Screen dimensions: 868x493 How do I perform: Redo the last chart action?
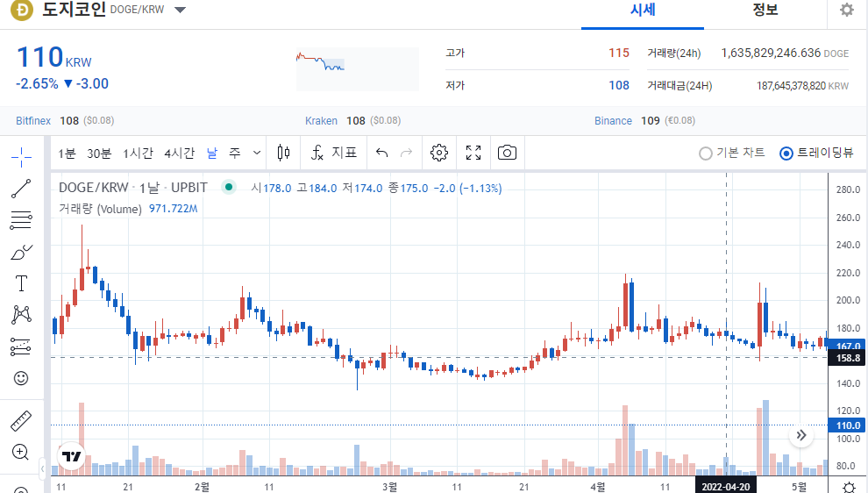coord(406,153)
